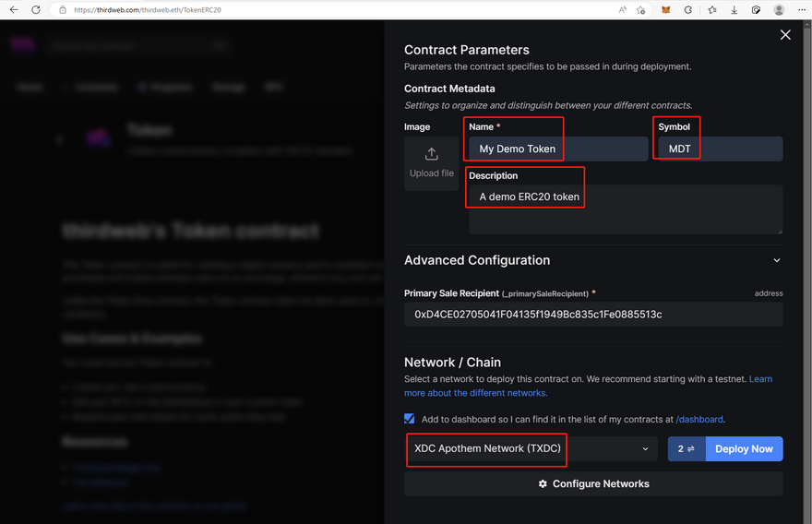
Task: Open the MetaMask fox extension
Action: [666, 10]
